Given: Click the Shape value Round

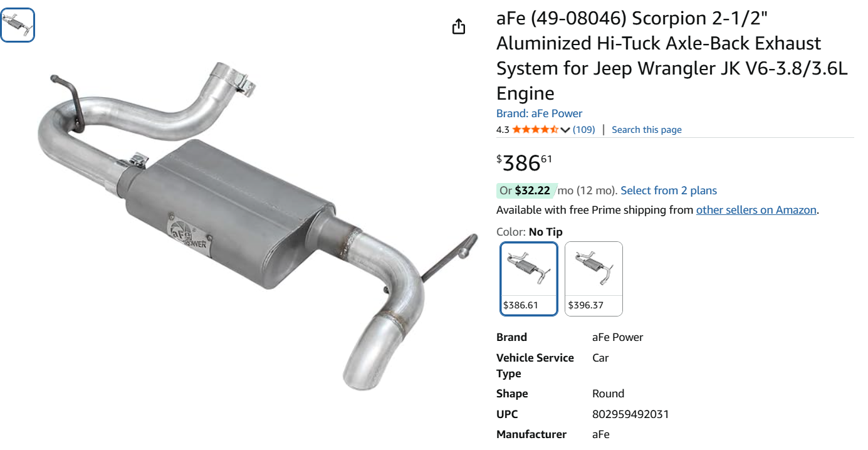Looking at the screenshot, I should [608, 394].
